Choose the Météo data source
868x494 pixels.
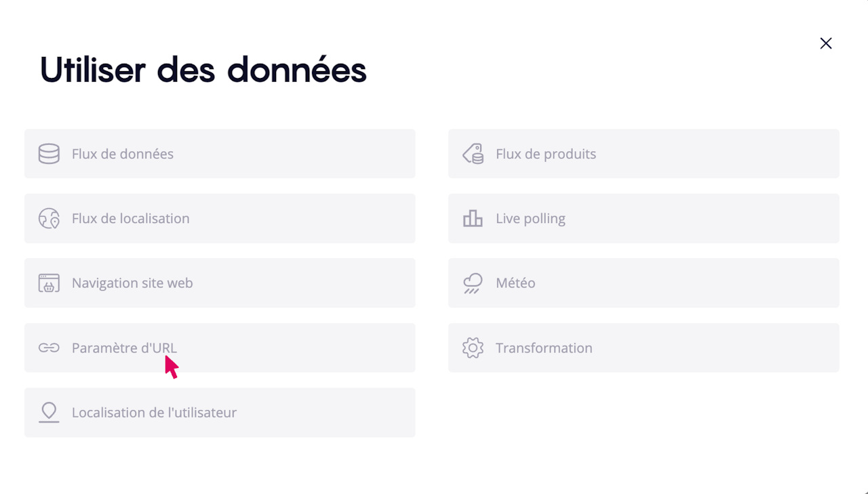pyautogui.click(x=644, y=283)
